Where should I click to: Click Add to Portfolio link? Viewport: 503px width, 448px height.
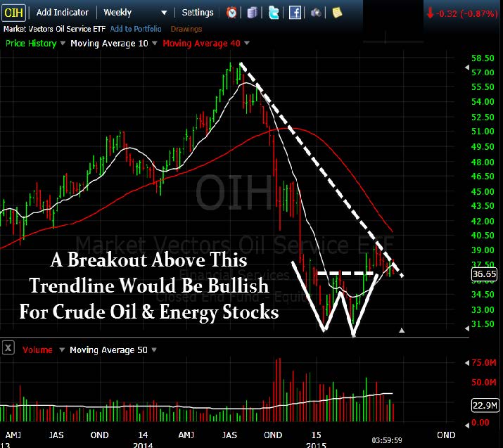(136, 29)
